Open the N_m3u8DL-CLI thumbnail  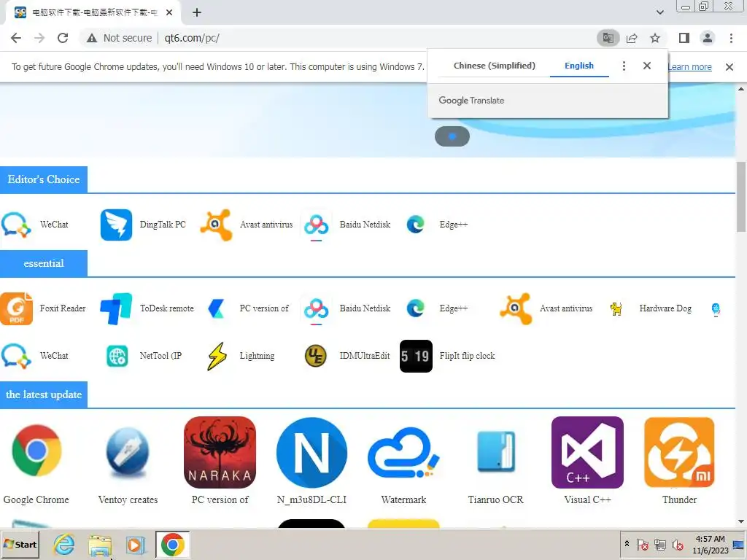(x=311, y=452)
